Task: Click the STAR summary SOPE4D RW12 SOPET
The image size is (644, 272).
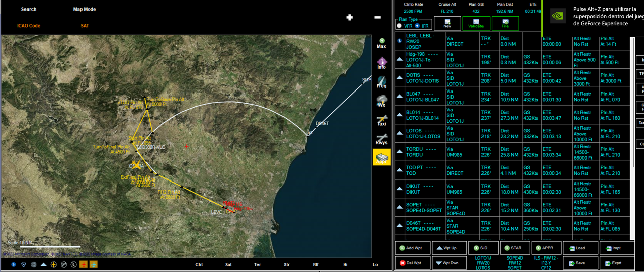Action: coord(514,263)
